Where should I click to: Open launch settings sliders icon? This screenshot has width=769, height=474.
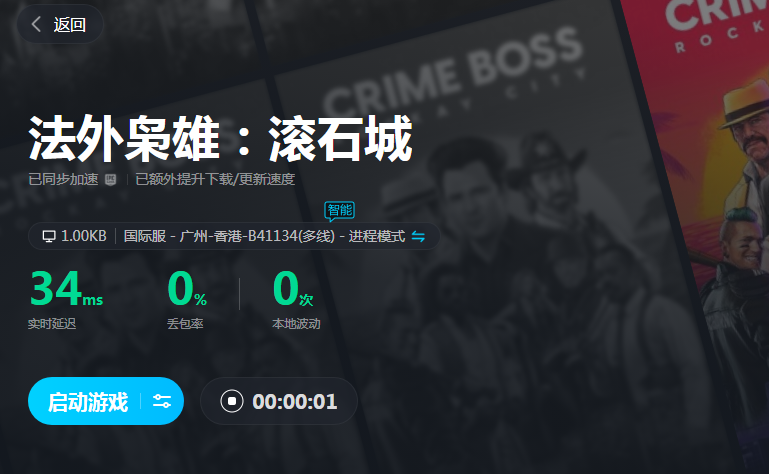click(x=162, y=401)
